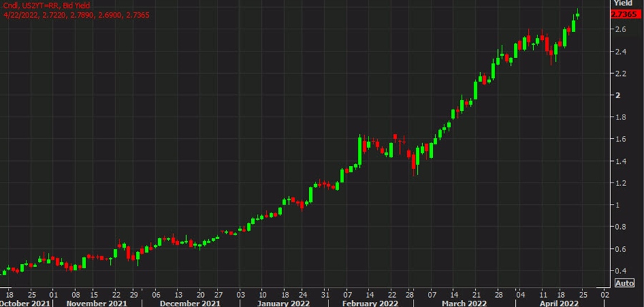Viewport: 644px width, 307px height.
Task: Click the 11 date tick label
Action: point(542,294)
